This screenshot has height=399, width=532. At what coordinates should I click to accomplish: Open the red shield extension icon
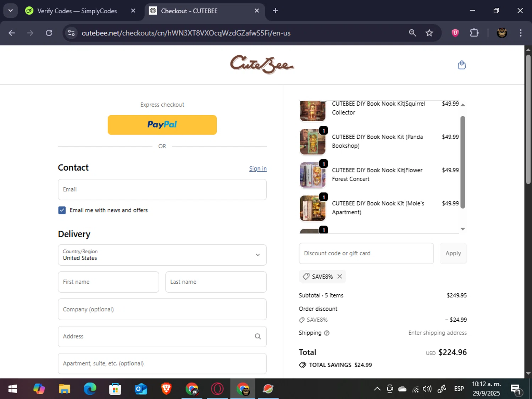(x=455, y=33)
